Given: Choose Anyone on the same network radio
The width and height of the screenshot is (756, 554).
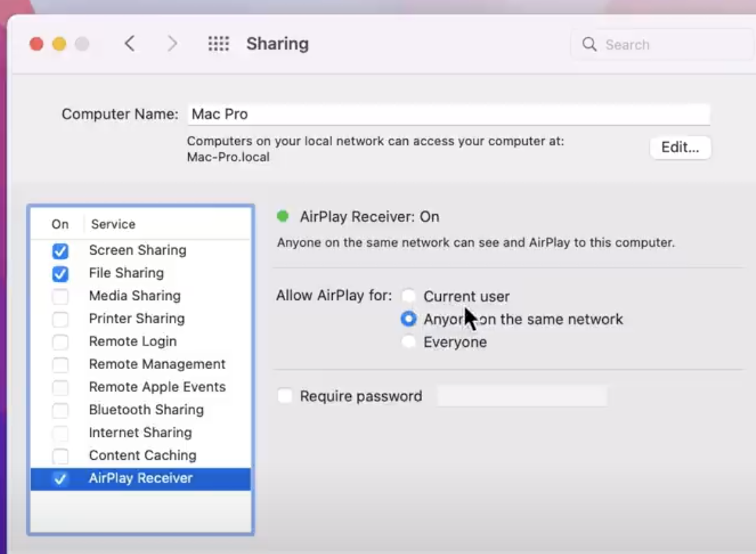Looking at the screenshot, I should coord(408,319).
